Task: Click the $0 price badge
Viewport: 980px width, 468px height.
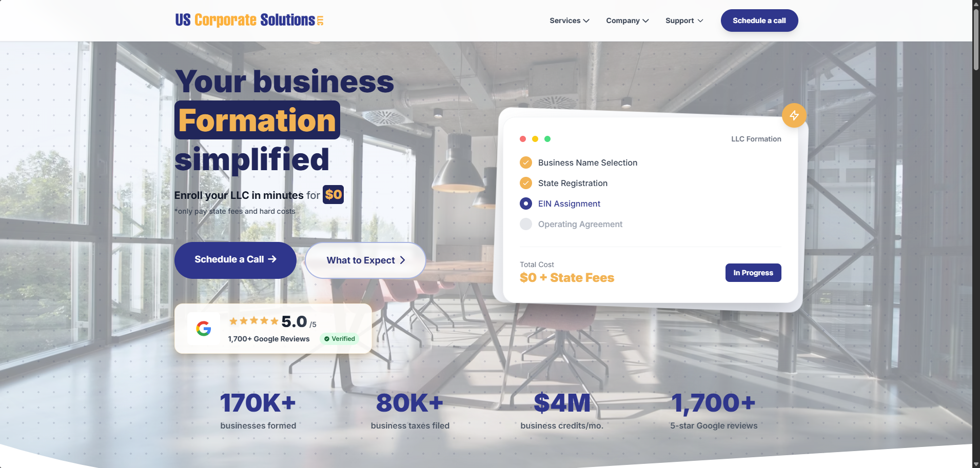Action: [333, 194]
